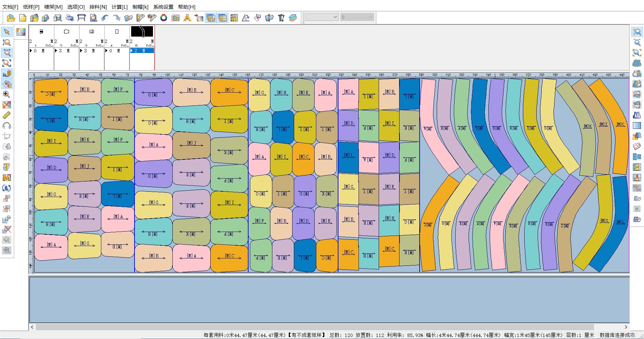Image resolution: width=644 pixels, height=339 pixels.
Task: Click the trash bin icon in the toolbar
Action: [x=281, y=18]
